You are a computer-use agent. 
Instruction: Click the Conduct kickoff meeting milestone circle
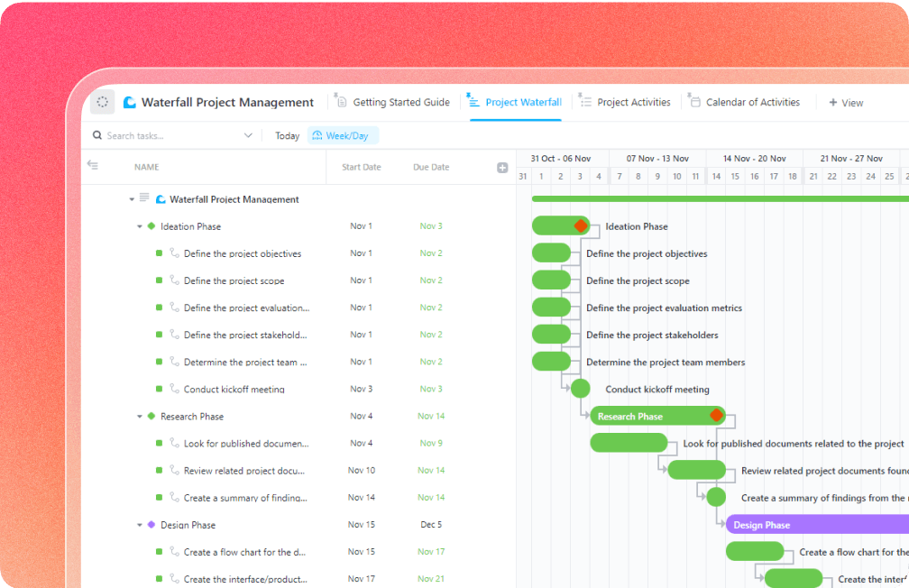pyautogui.click(x=581, y=389)
